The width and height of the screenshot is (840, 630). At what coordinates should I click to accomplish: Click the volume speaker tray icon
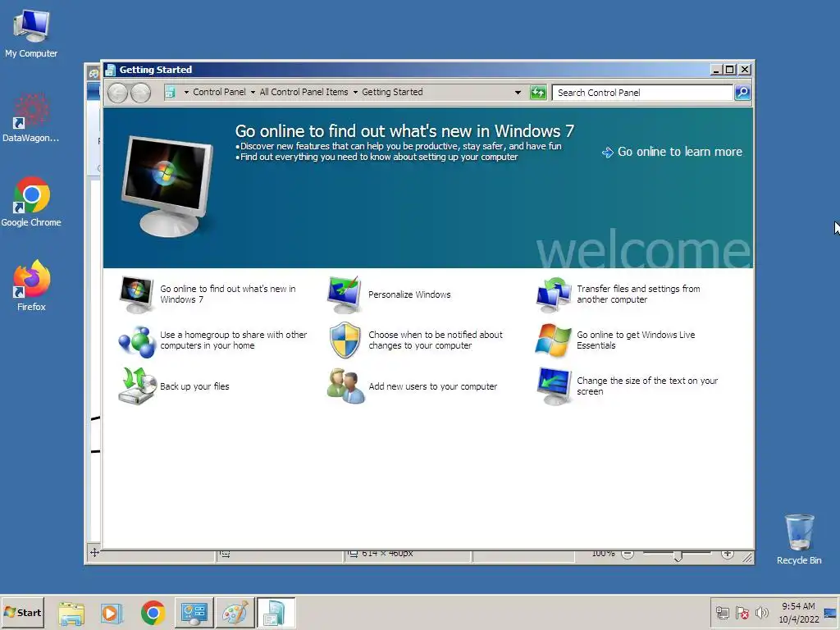(x=761, y=613)
